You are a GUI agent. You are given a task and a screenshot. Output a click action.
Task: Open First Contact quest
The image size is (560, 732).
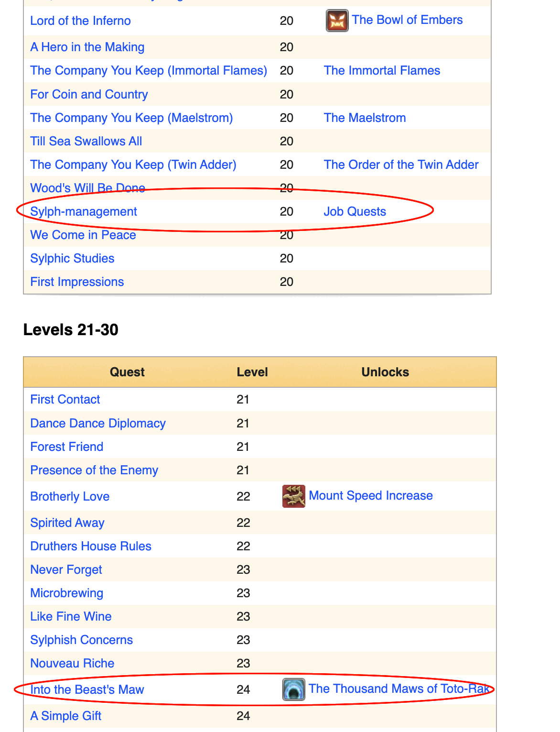pos(65,399)
